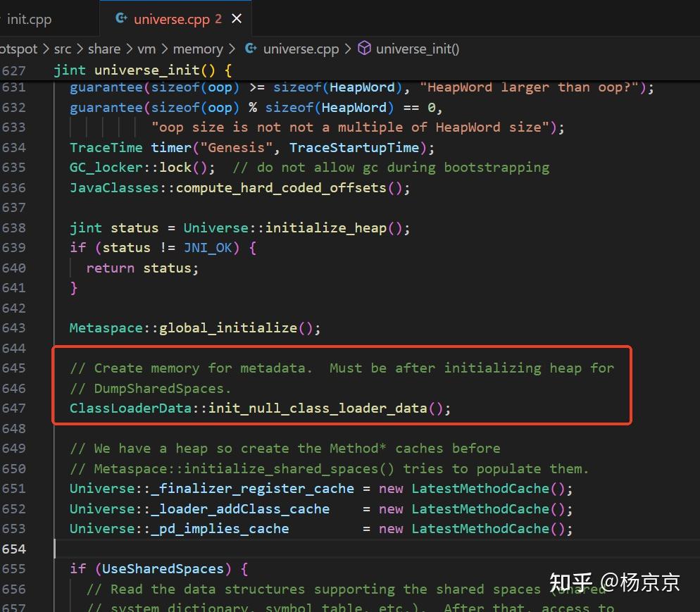Open the share breadcrumb segment

tap(104, 49)
